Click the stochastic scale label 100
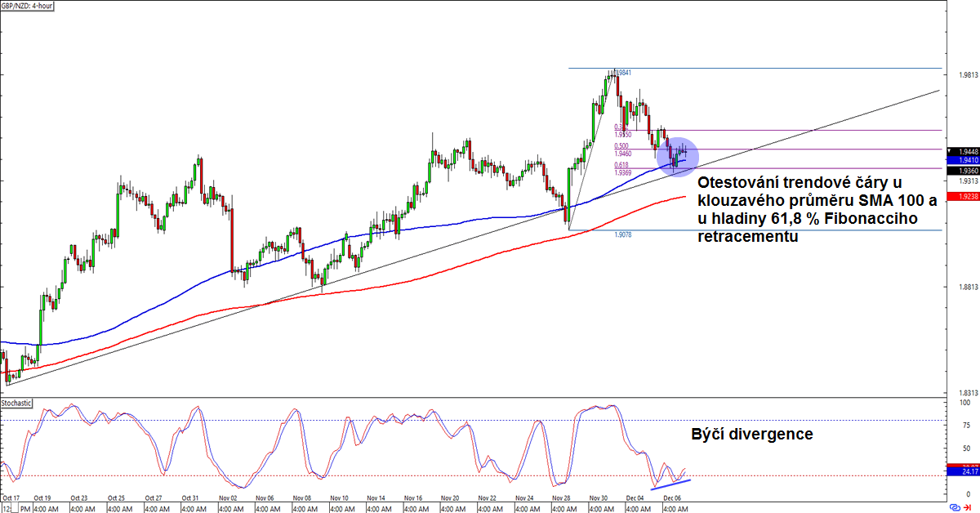This screenshot has height=513, width=980. [967, 404]
